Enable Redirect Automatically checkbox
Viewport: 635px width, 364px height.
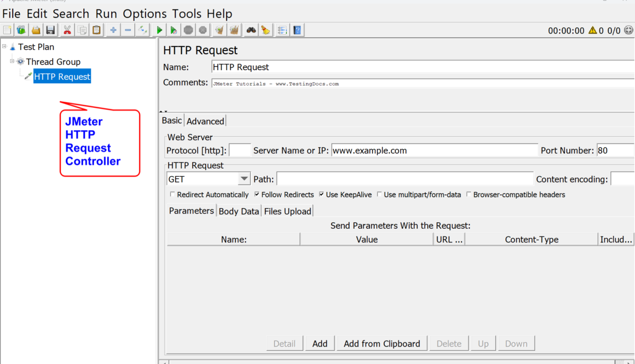click(x=172, y=194)
